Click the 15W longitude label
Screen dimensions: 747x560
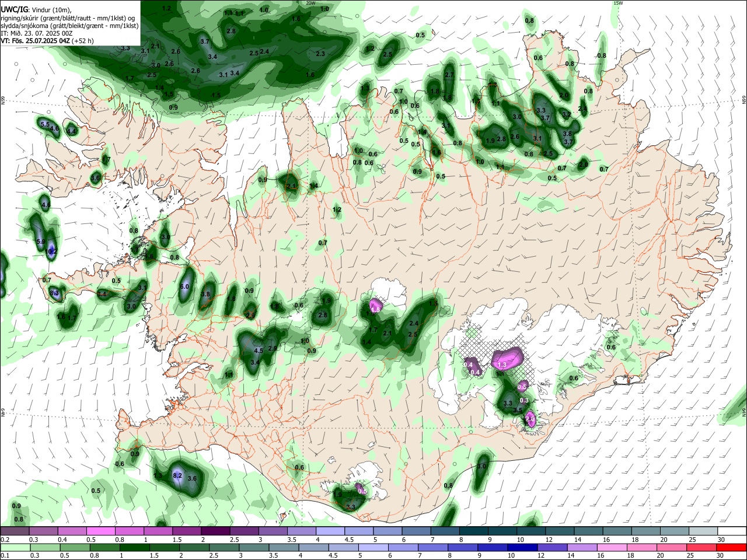(618, 3)
